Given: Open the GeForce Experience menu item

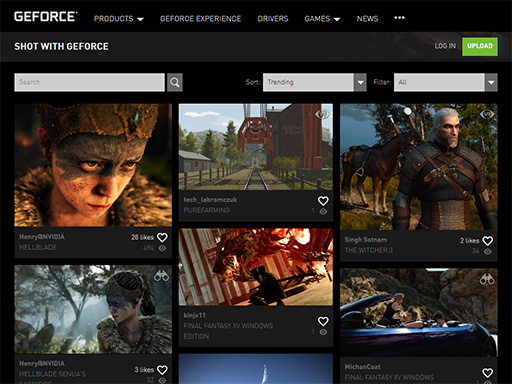Looking at the screenshot, I should coord(200,19).
